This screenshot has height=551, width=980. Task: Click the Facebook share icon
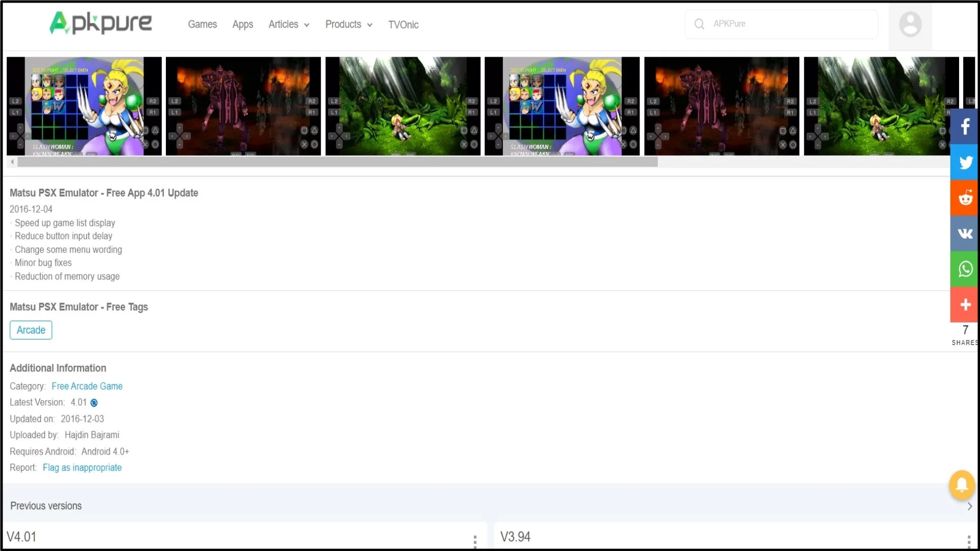[x=965, y=127]
